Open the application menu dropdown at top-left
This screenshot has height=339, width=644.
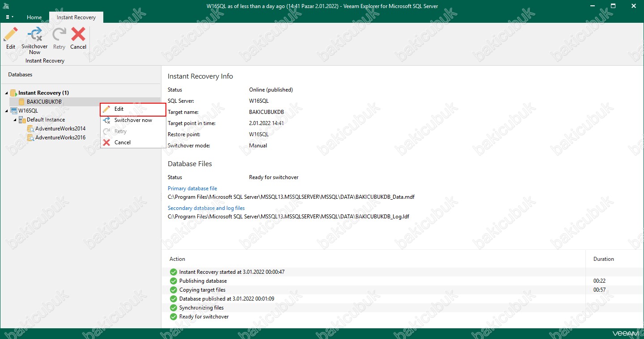tap(9, 17)
